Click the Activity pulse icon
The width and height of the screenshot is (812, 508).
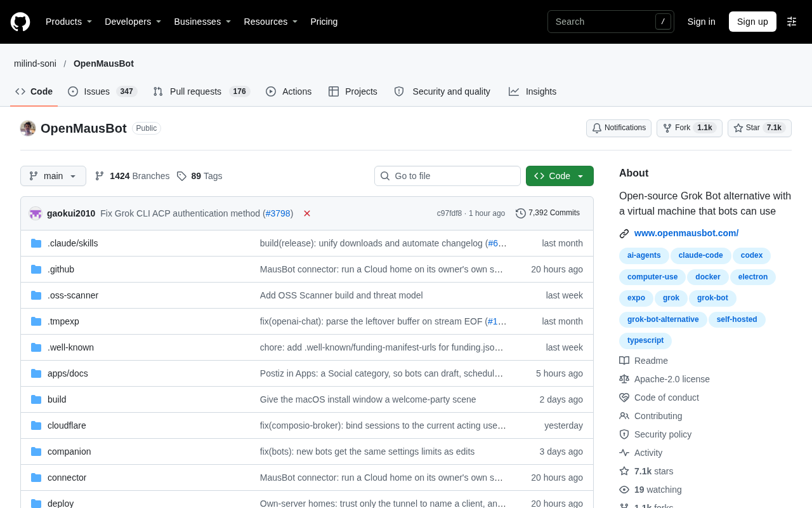pos(624,453)
